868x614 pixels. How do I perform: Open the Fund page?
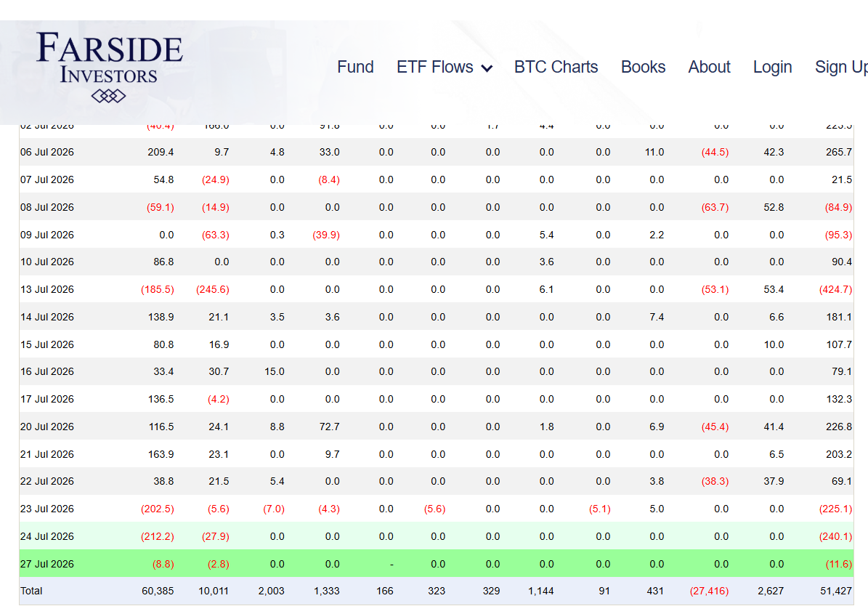click(x=355, y=67)
